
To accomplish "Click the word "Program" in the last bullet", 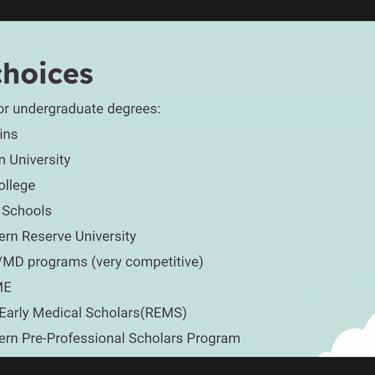I will point(213,339).
